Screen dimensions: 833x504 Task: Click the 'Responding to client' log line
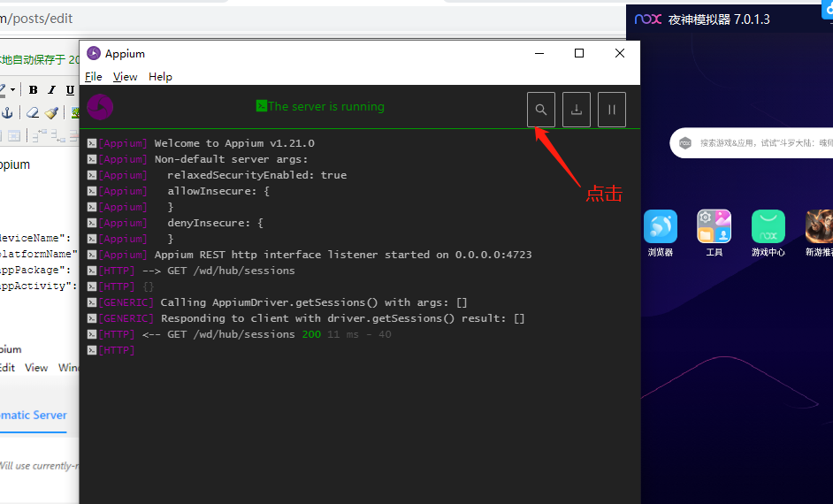(342, 318)
